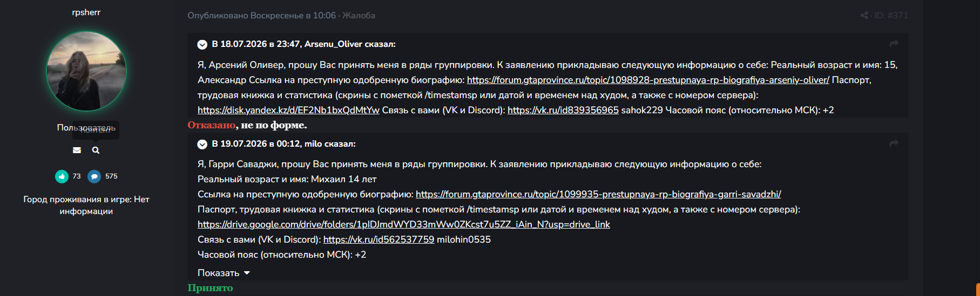Open the post share icon
Viewport: 980px width, 296px height.
tap(864, 16)
